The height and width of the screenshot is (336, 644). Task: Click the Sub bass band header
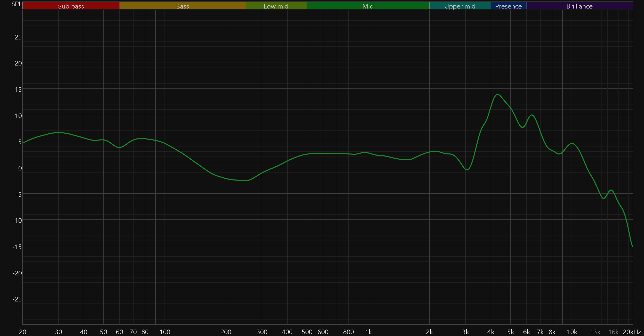click(71, 6)
